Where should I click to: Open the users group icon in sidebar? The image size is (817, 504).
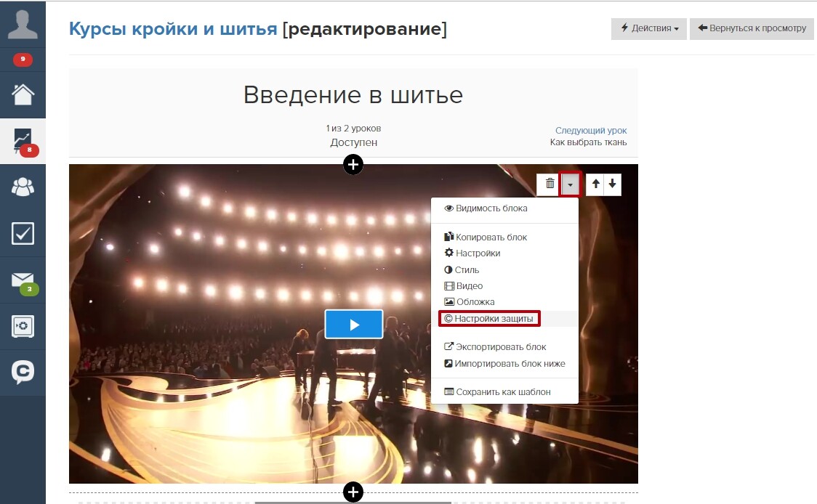tap(23, 187)
